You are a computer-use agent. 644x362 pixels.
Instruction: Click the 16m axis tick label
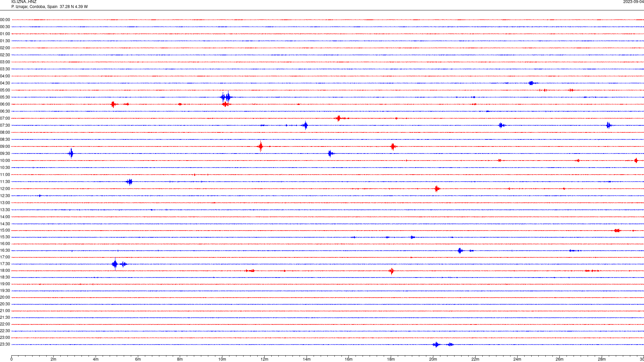pos(349,359)
